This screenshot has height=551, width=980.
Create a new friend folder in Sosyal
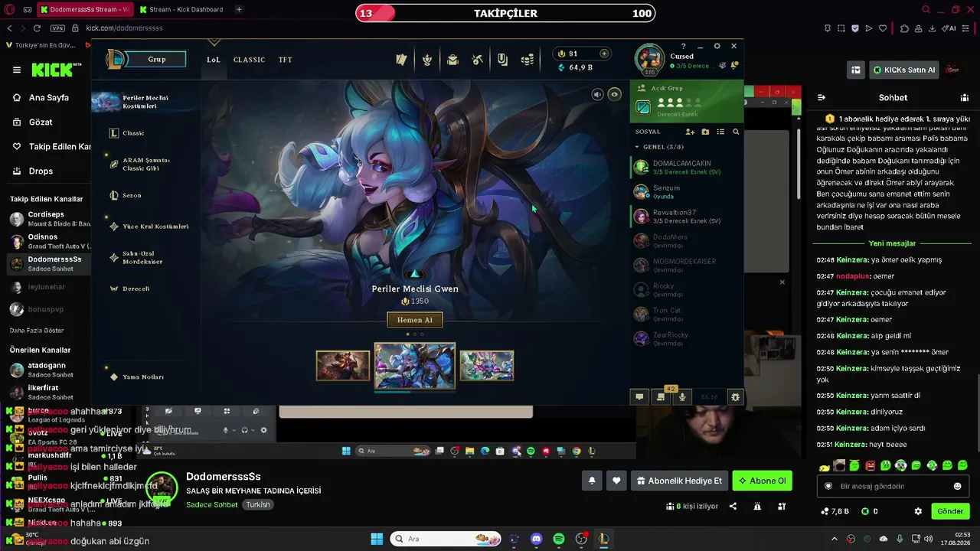[x=705, y=132]
